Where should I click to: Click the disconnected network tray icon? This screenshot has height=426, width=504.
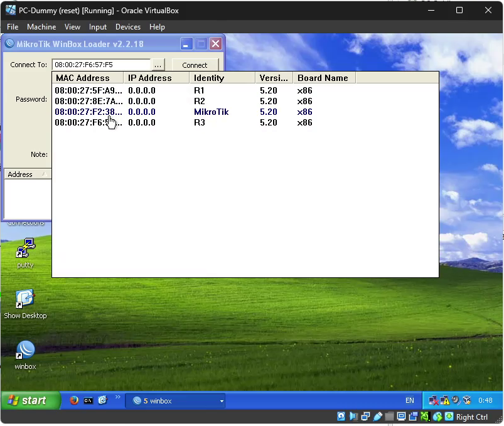click(434, 401)
